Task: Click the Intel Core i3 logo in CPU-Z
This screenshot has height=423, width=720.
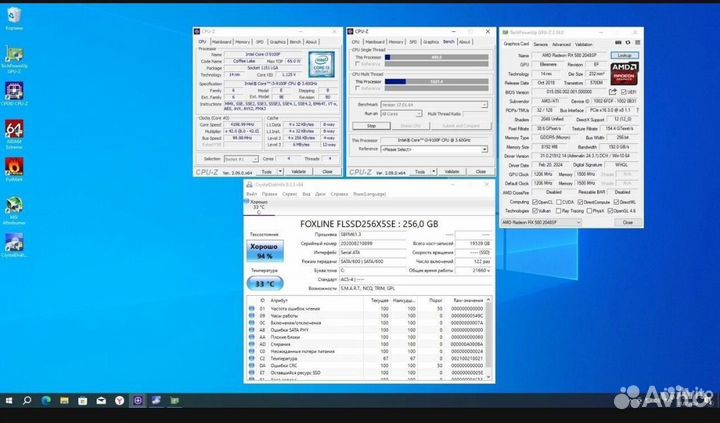Action: [x=321, y=64]
